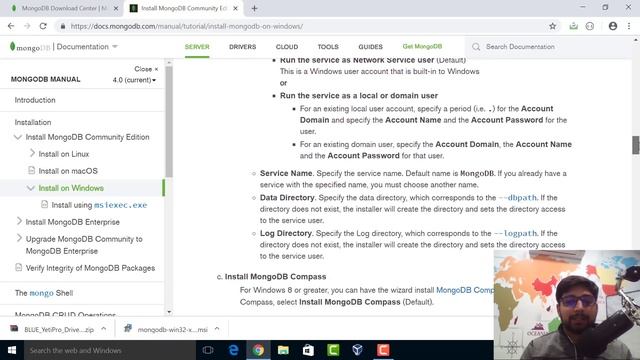Click the sidebar scrollbar down arrow

169,312
